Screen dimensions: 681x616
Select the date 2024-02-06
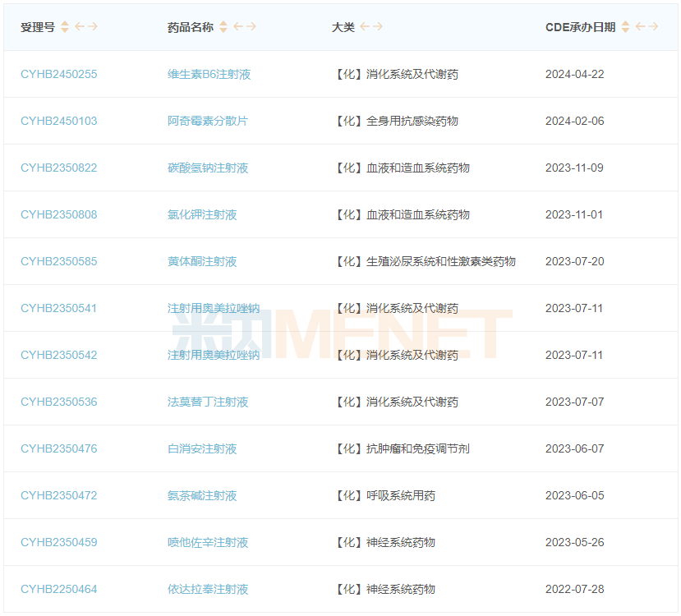(574, 121)
